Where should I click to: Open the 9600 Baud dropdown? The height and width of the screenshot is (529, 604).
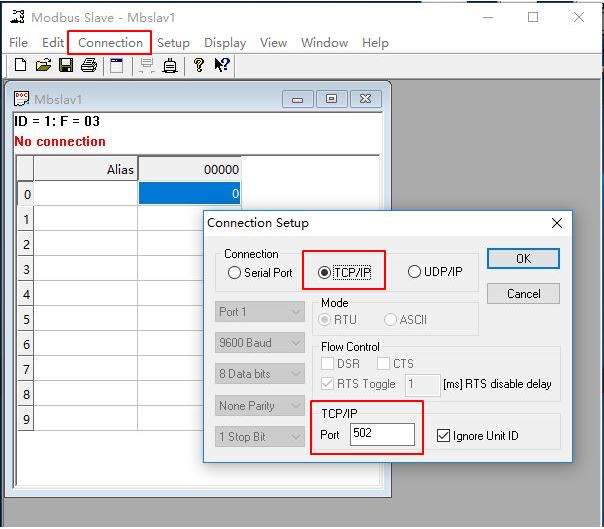coord(260,343)
